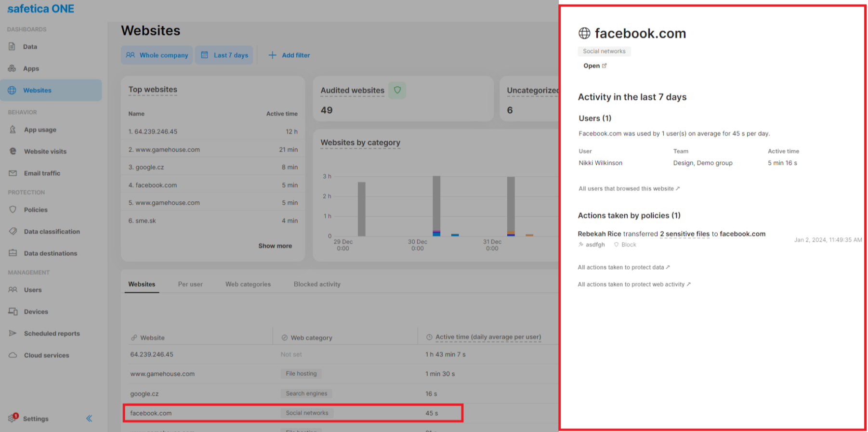Click the Top websites card title
The image size is (868, 432).
point(153,90)
